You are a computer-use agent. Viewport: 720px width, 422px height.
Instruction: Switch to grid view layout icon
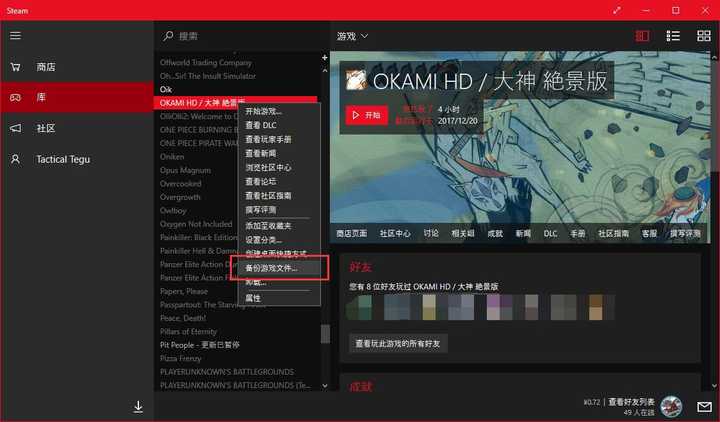(x=704, y=36)
